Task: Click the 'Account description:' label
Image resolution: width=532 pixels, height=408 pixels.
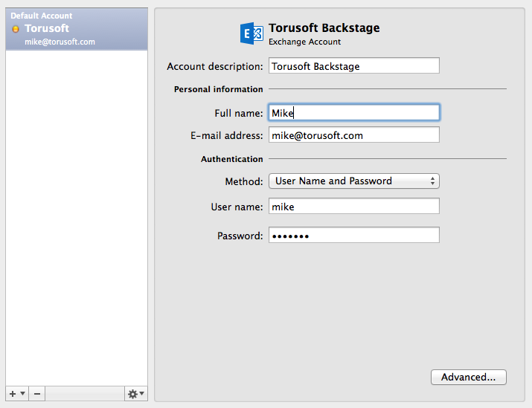Action: click(x=215, y=66)
